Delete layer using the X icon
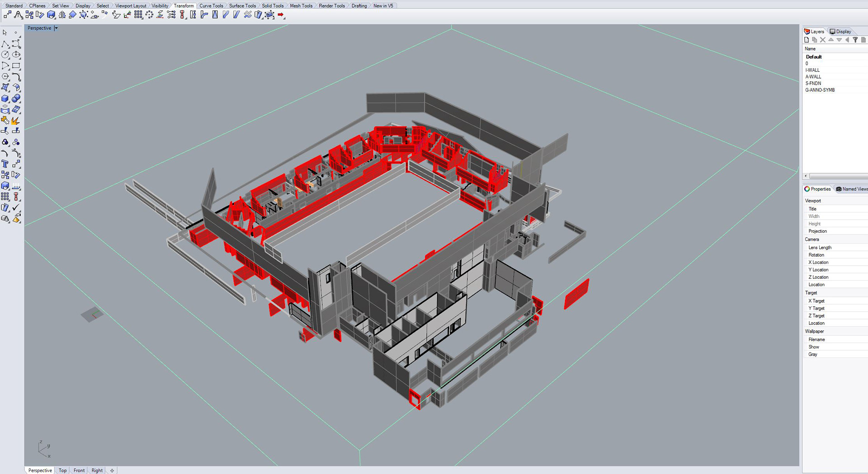 coord(823,40)
